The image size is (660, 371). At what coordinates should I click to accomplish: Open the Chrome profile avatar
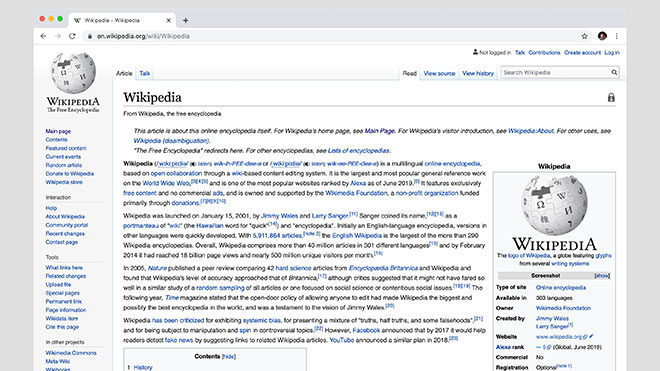coord(602,36)
